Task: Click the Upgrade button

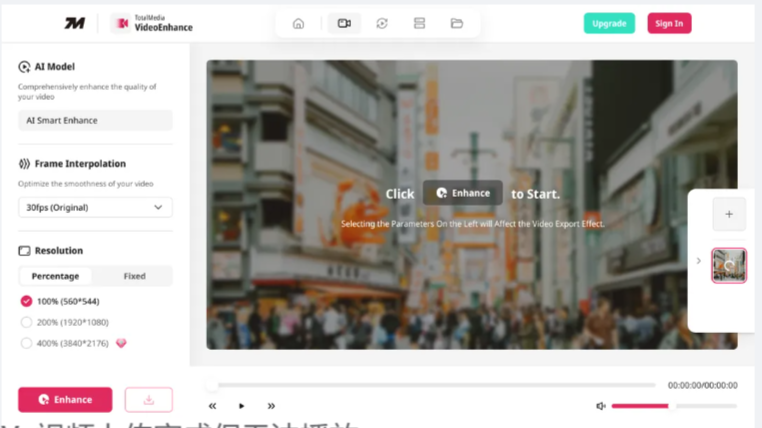Action: (x=609, y=23)
